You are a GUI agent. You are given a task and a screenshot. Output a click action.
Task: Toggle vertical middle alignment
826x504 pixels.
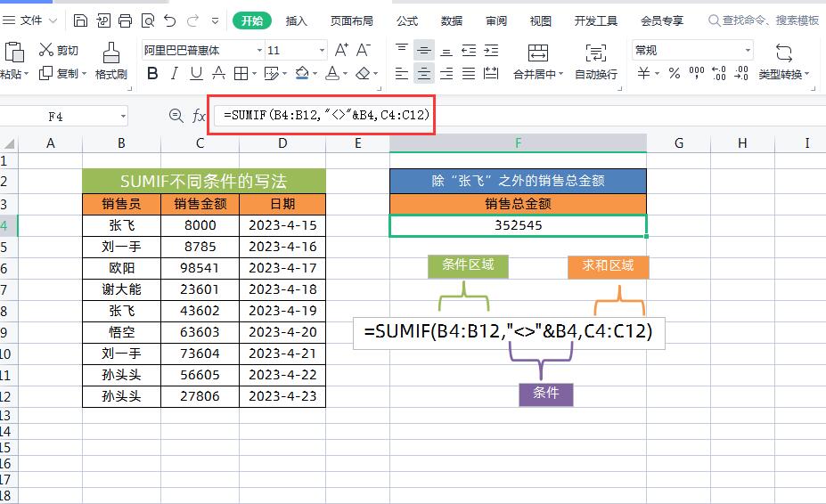[x=424, y=50]
